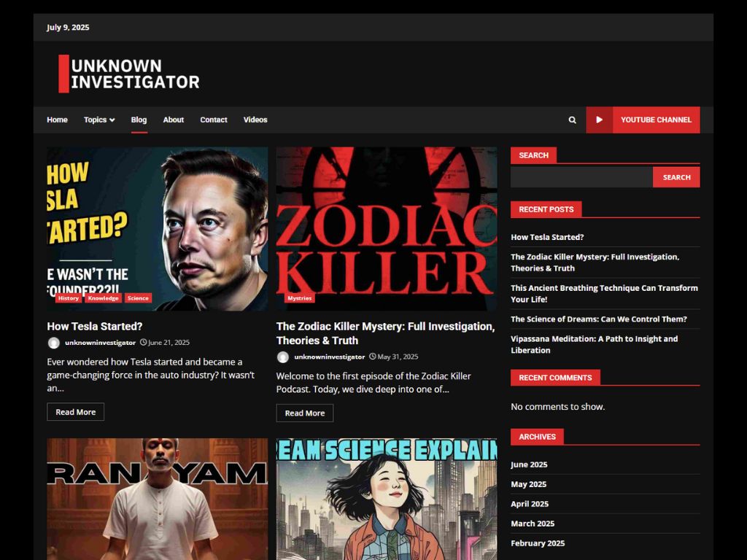
Task: Click the Recent Comments widget heading
Action: pos(555,378)
